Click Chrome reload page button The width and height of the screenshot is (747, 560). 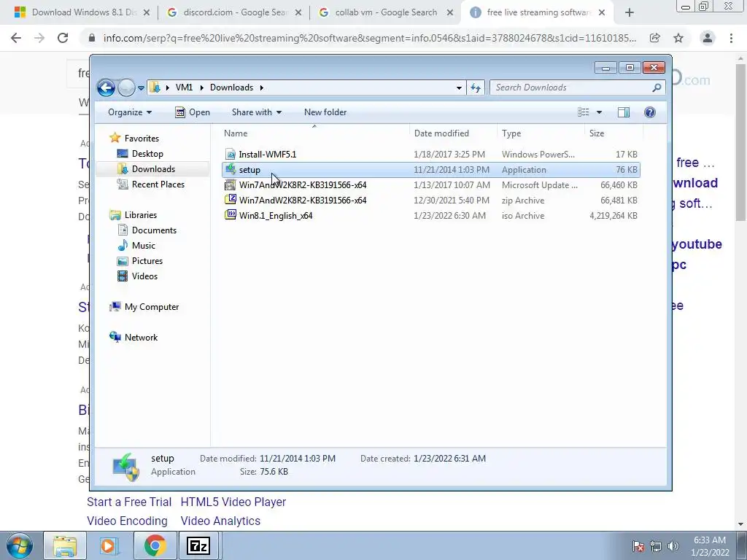[63, 38]
